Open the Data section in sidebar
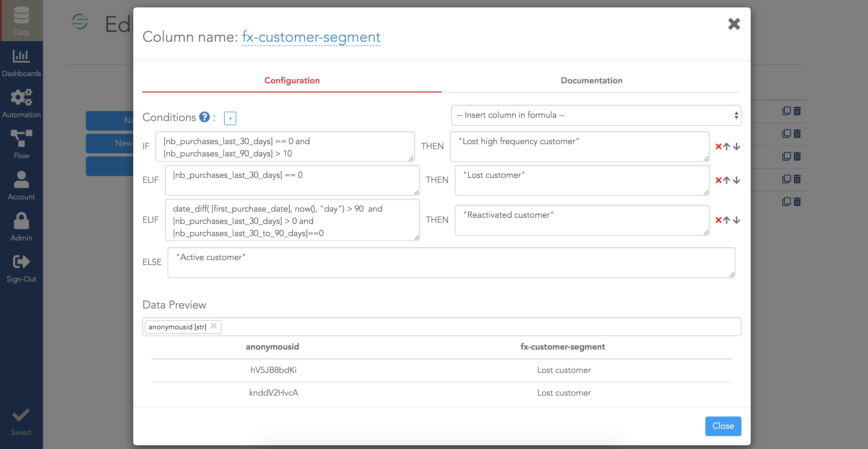868x449 pixels. click(x=21, y=21)
